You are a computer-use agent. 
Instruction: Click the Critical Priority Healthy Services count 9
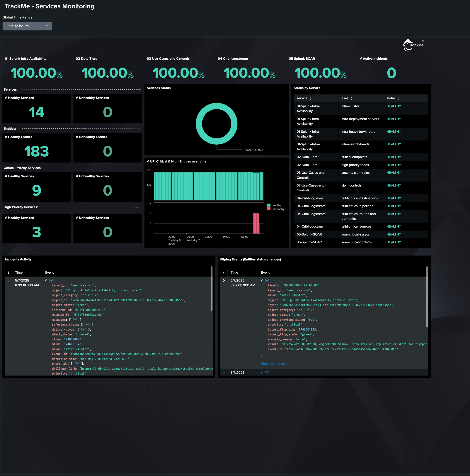tap(36, 190)
